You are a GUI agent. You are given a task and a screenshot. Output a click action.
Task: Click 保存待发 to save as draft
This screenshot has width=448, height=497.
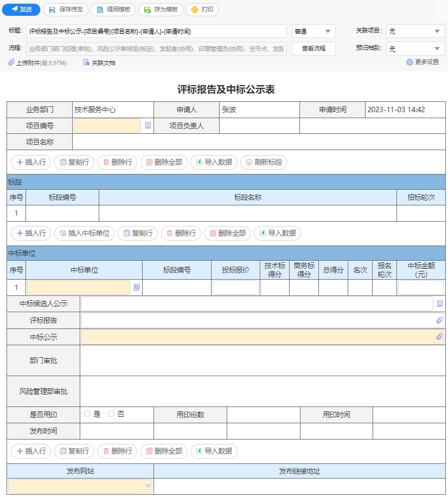pyautogui.click(x=66, y=10)
